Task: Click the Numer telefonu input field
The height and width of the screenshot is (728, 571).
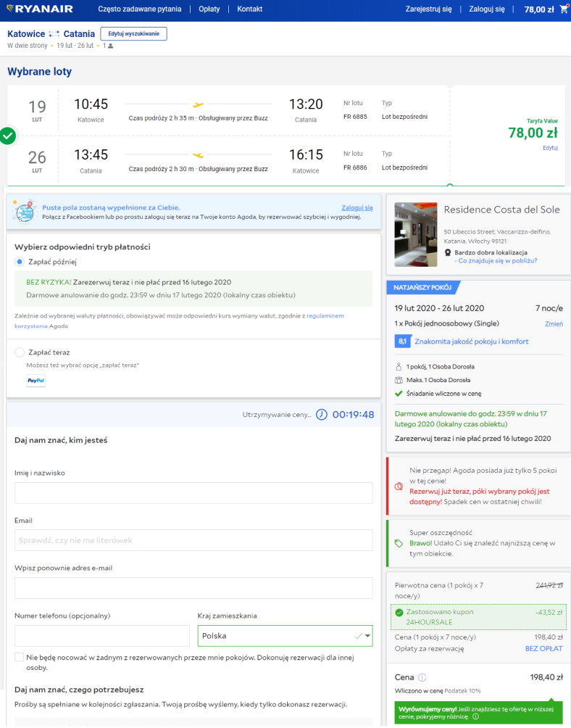Action: (102, 636)
